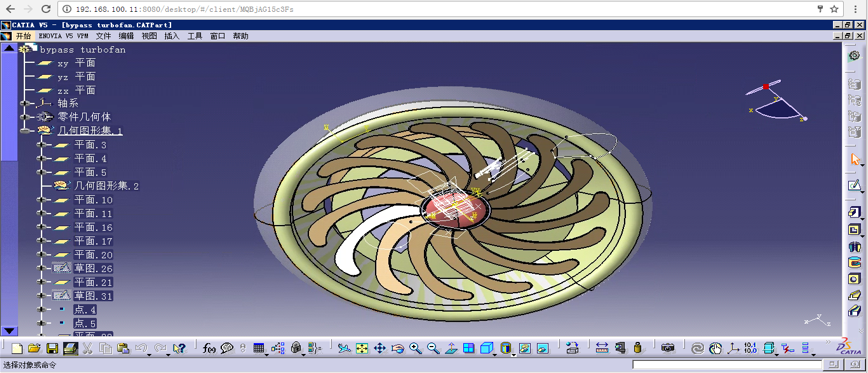The height and width of the screenshot is (373, 868).
Task: Open the 视图 menu
Action: point(149,36)
